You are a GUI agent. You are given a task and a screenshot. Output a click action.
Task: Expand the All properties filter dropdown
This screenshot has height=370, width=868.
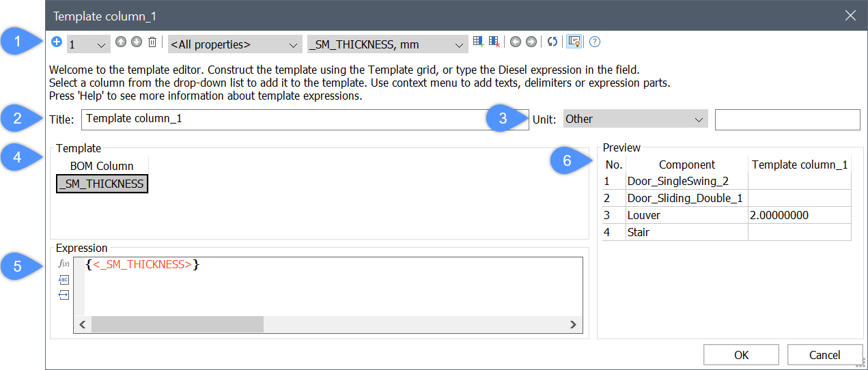[234, 44]
